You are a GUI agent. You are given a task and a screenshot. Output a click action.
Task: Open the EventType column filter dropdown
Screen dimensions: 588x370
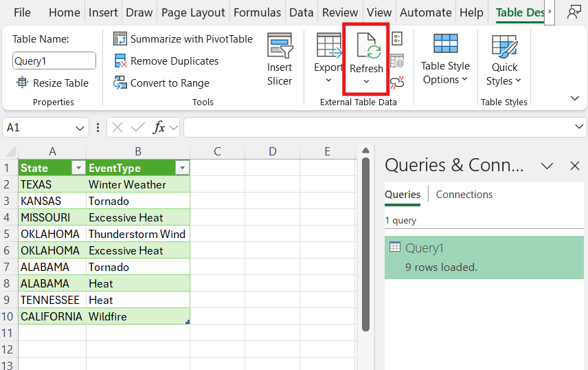(x=182, y=168)
